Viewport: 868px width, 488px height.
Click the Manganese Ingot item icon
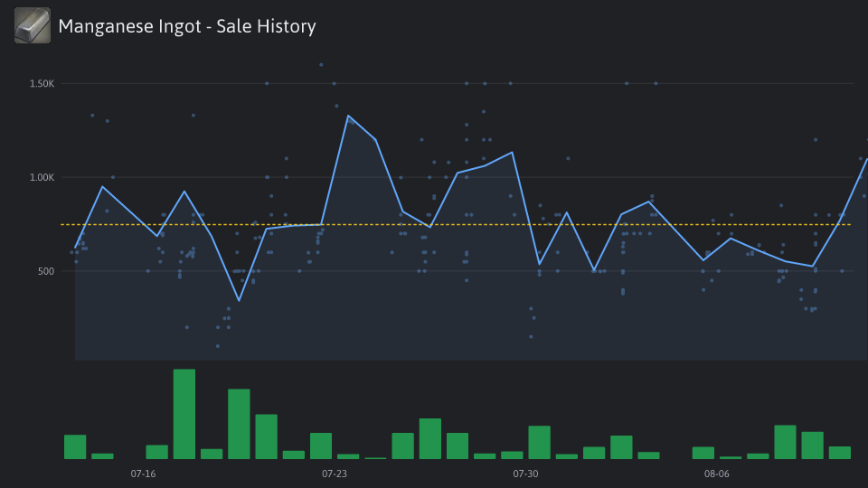33,25
